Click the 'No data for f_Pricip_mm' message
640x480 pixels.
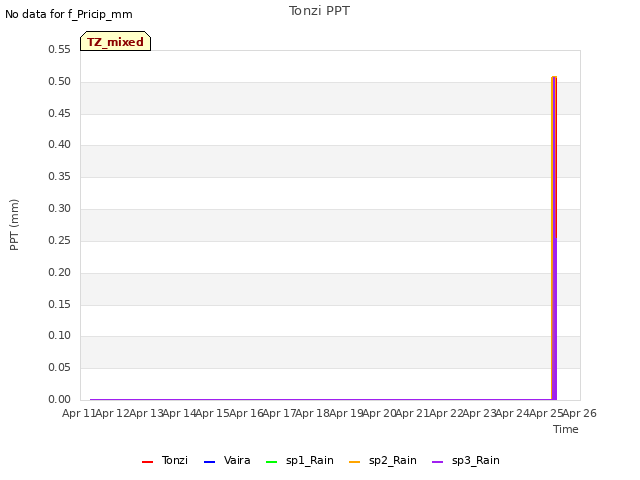pos(69,14)
